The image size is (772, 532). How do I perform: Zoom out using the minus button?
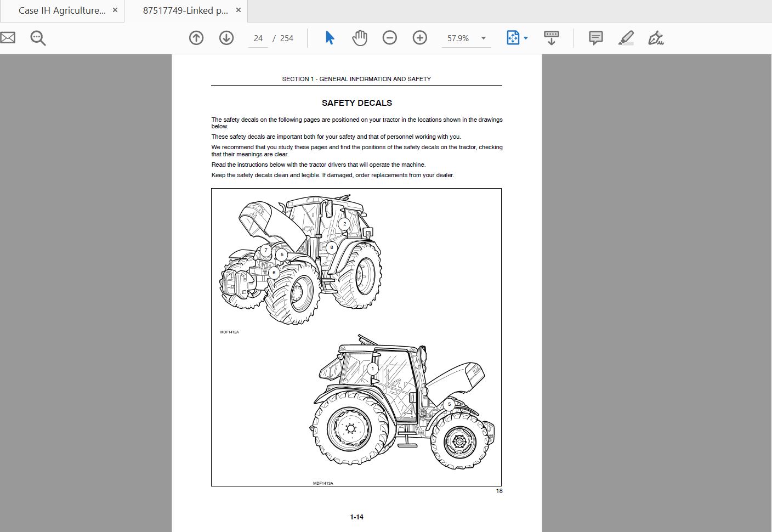click(x=390, y=38)
